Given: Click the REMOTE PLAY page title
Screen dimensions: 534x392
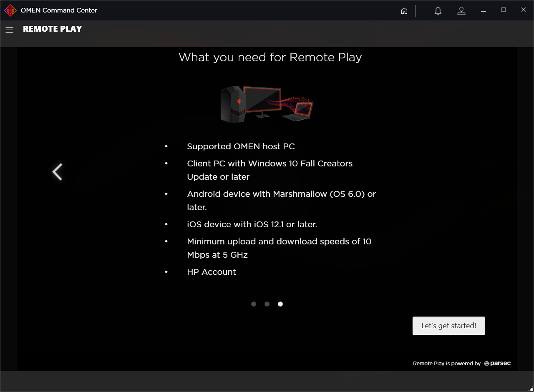Looking at the screenshot, I should pyautogui.click(x=52, y=29).
